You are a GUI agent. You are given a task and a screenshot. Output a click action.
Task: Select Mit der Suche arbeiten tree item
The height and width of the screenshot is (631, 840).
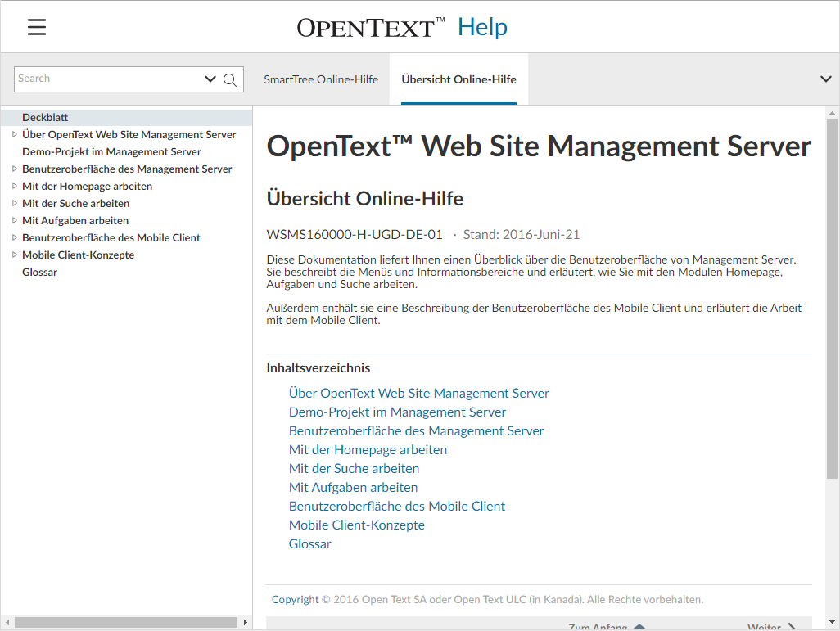75,203
